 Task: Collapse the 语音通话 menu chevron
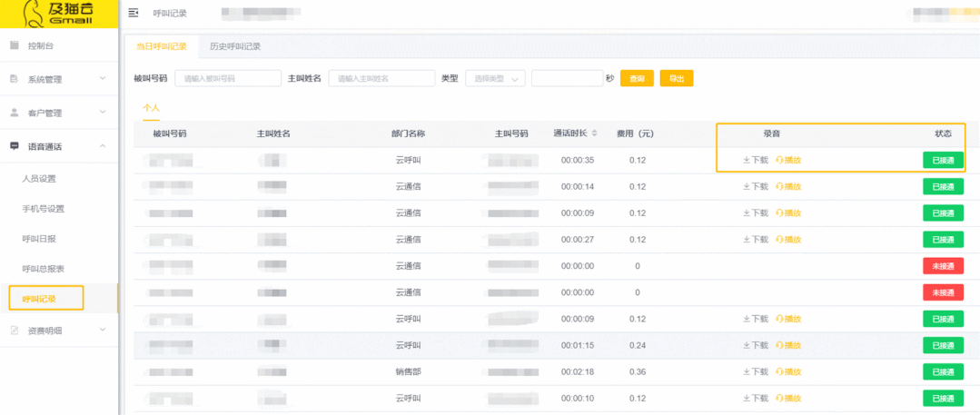pyautogui.click(x=104, y=145)
